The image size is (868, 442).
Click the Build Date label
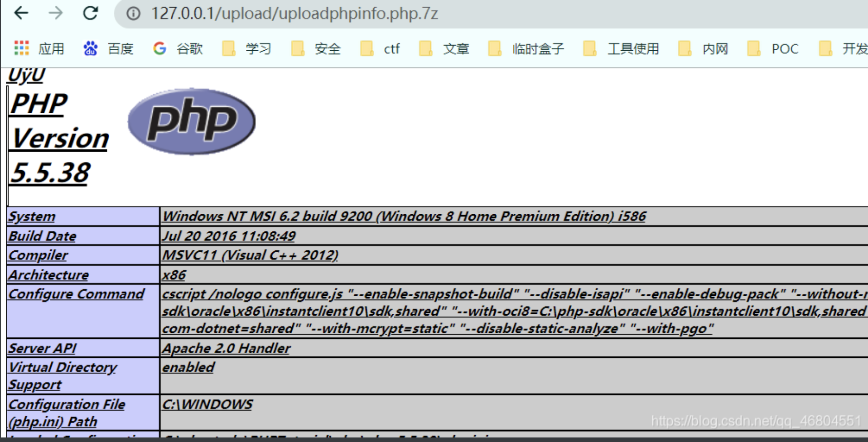42,236
